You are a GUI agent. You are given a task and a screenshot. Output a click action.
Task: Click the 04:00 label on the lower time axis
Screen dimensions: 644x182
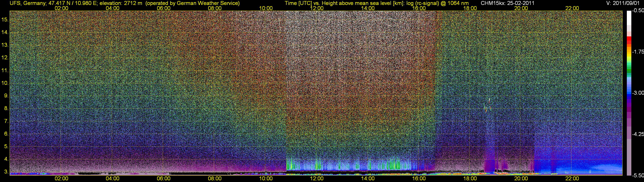pos(112,179)
